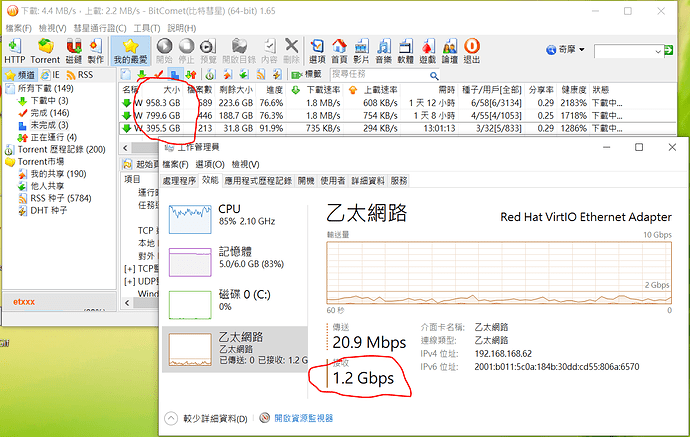Expand the [+] UDP row in detail pane
This screenshot has height=437, width=690.
[129, 281]
